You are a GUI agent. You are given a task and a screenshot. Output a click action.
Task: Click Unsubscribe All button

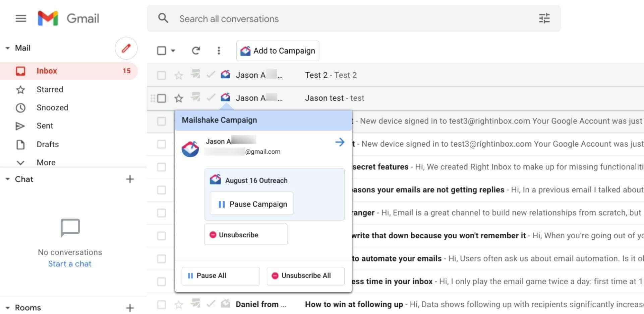(305, 276)
